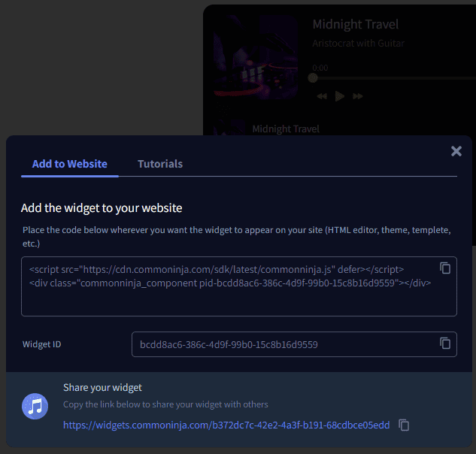Click the 'Copy the link below' description text

click(x=165, y=404)
